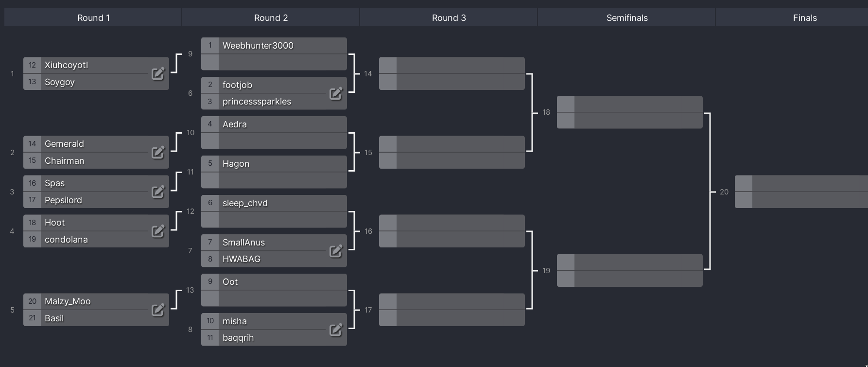Select the Round 1 column header

point(93,17)
